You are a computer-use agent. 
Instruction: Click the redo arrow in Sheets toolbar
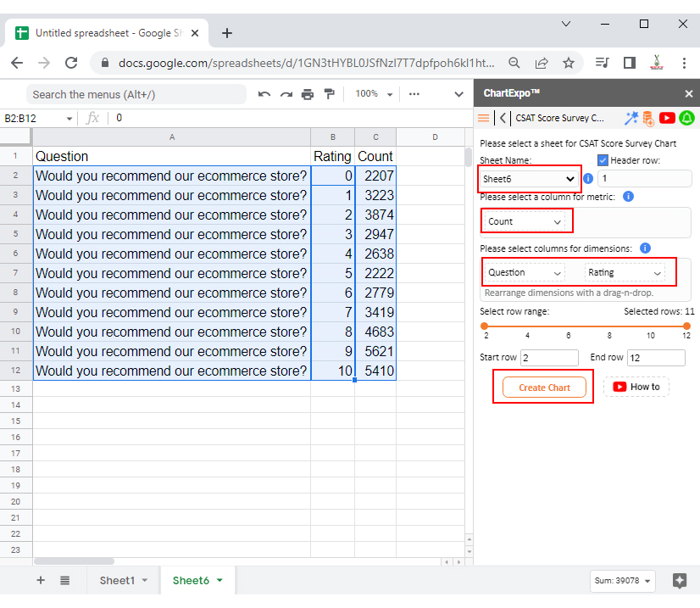click(x=286, y=94)
